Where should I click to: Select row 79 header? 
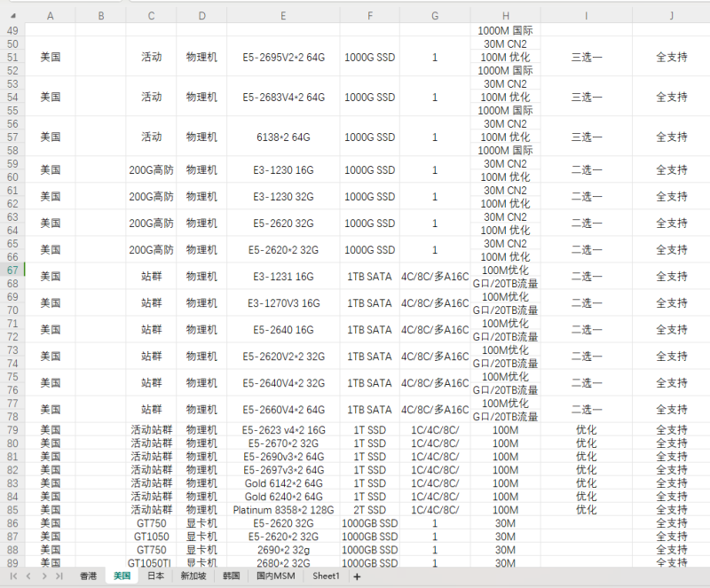tap(12, 430)
